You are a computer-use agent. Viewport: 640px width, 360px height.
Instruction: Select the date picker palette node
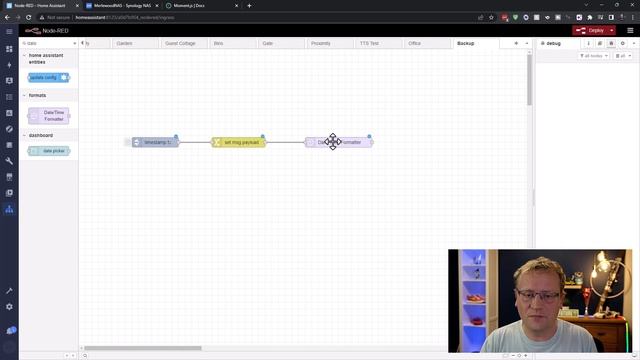(x=49, y=151)
